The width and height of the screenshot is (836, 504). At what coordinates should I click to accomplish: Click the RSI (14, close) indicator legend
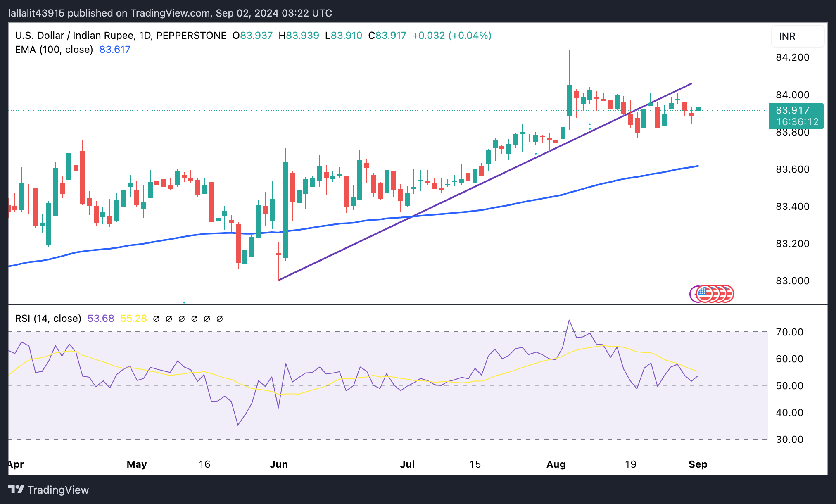(48, 319)
